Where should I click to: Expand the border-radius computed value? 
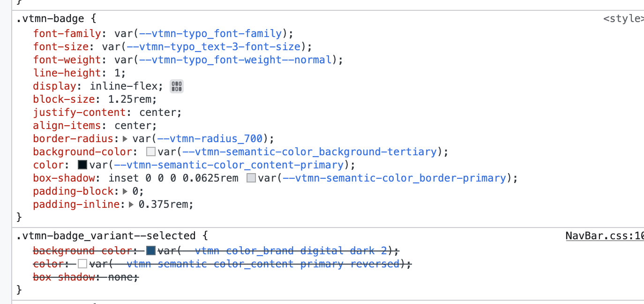click(x=124, y=138)
